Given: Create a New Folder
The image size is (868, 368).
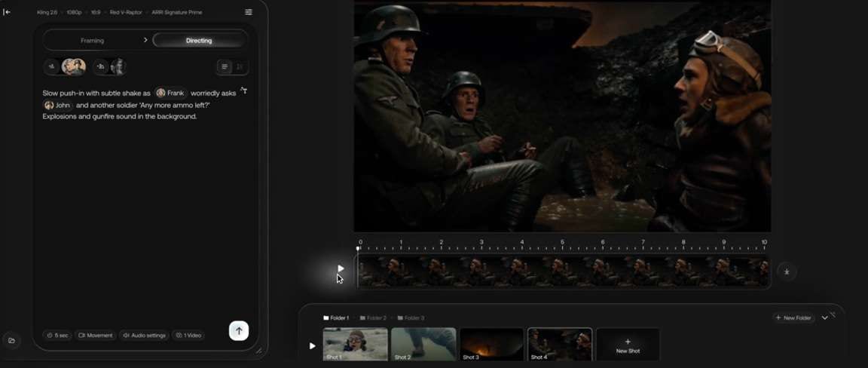Looking at the screenshot, I should pyautogui.click(x=793, y=317).
